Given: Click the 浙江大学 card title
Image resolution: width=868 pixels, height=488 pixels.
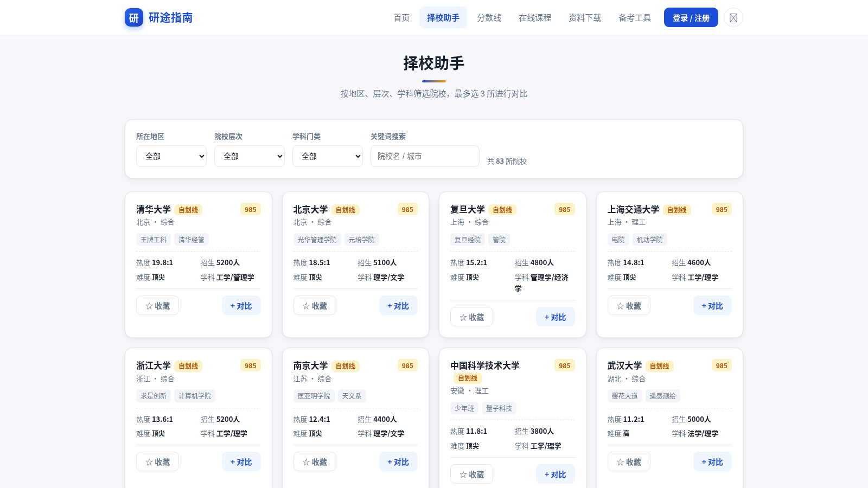Looking at the screenshot, I should (154, 365).
